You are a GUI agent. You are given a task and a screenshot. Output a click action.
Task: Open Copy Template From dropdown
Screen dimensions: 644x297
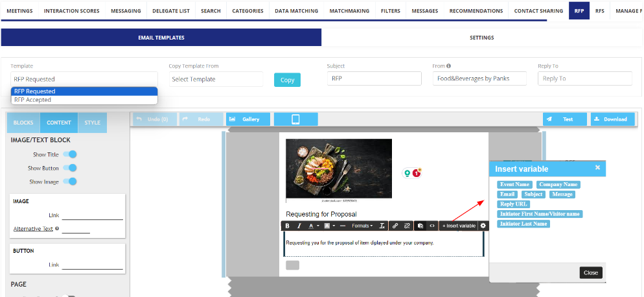pyautogui.click(x=216, y=79)
